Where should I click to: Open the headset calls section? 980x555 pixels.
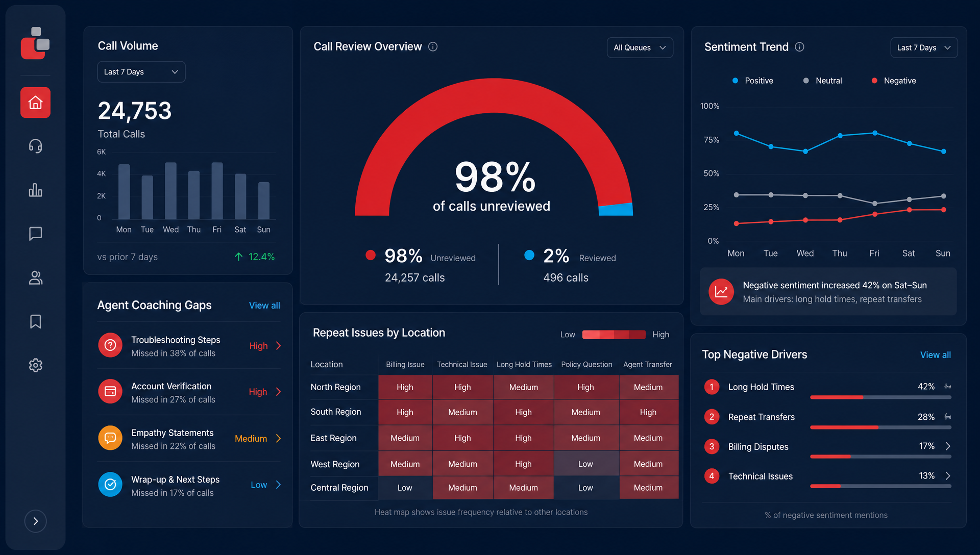(35, 146)
